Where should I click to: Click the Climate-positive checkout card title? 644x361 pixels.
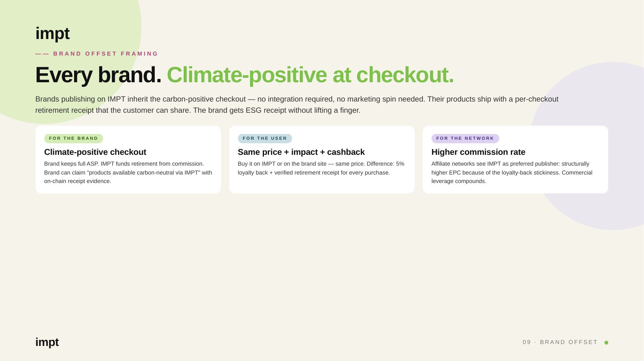pyautogui.click(x=95, y=152)
